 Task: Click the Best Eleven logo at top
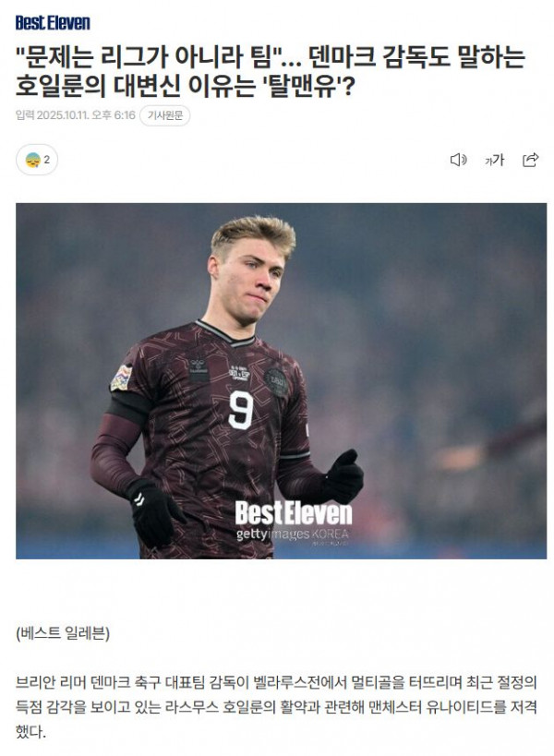coord(53,23)
